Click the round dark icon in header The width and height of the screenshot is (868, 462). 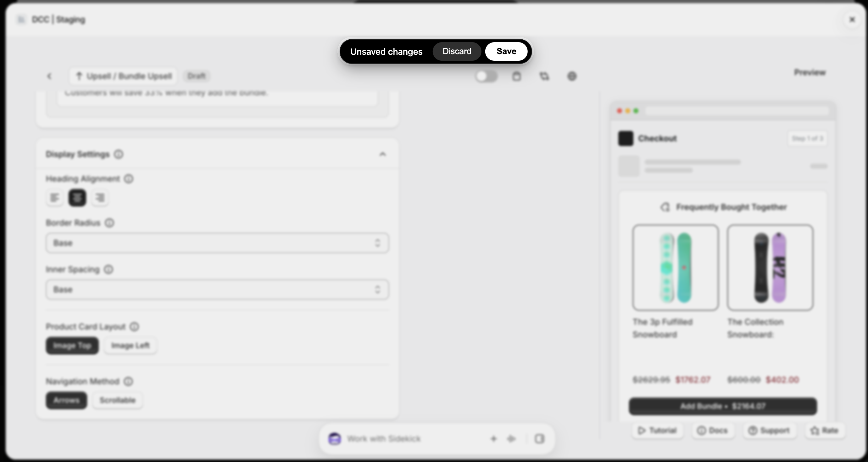click(x=572, y=76)
